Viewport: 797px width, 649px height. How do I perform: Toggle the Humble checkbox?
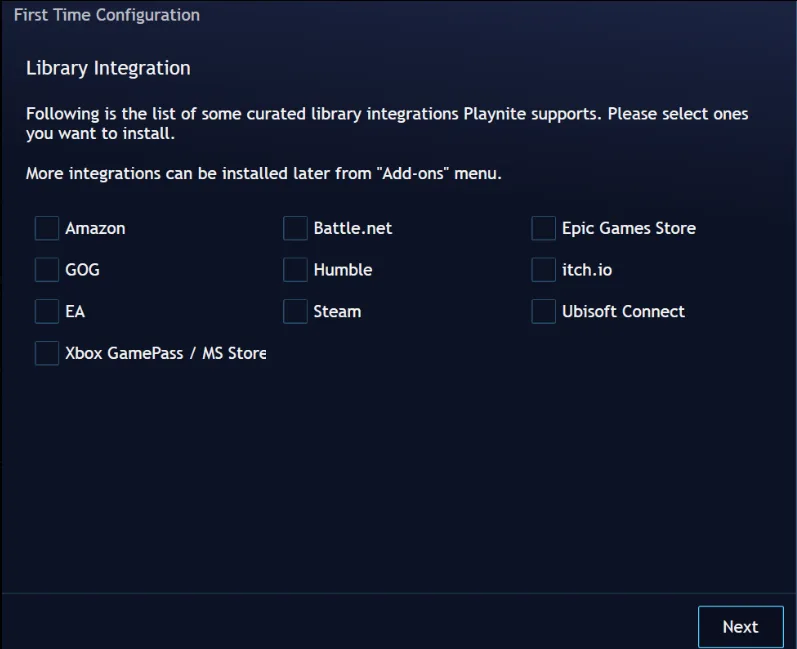click(x=295, y=270)
